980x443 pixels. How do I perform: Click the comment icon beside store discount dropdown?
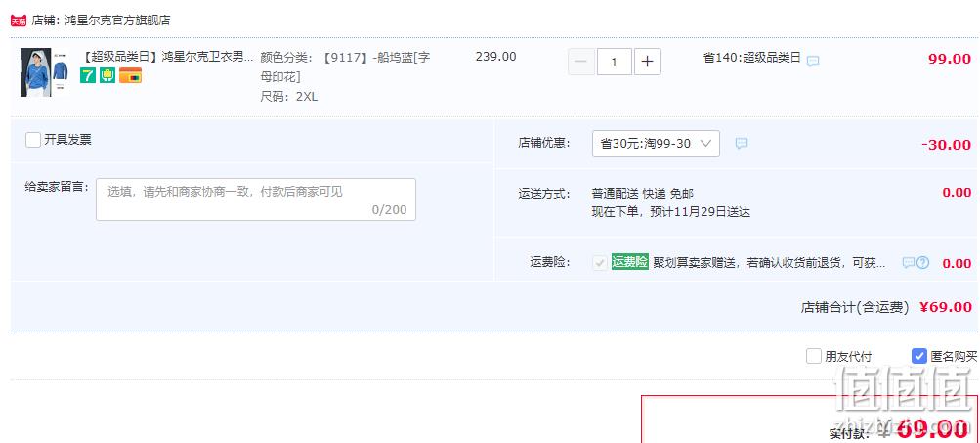742,144
